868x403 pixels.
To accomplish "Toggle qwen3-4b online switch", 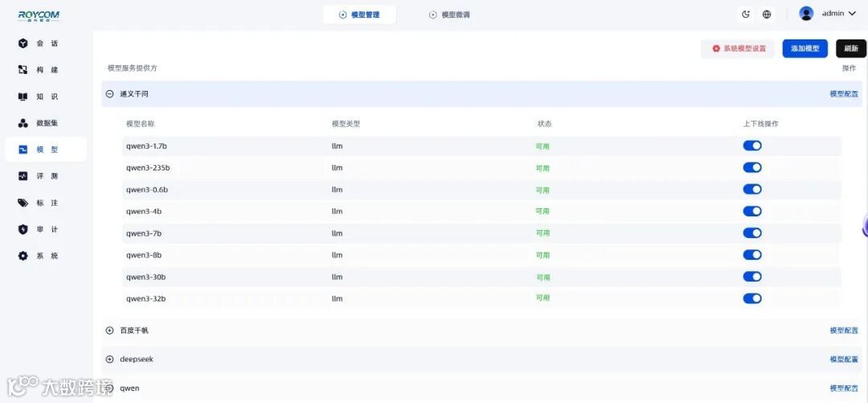I will (752, 212).
